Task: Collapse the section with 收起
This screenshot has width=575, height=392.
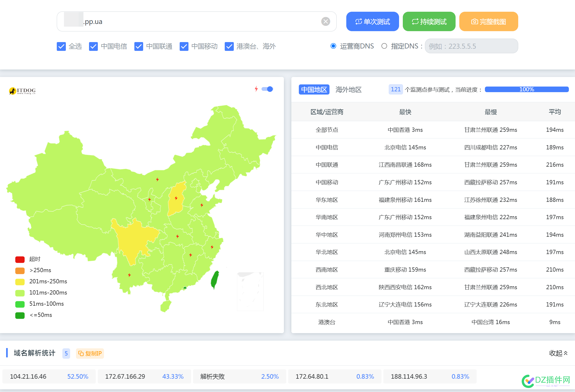Action: [558, 353]
